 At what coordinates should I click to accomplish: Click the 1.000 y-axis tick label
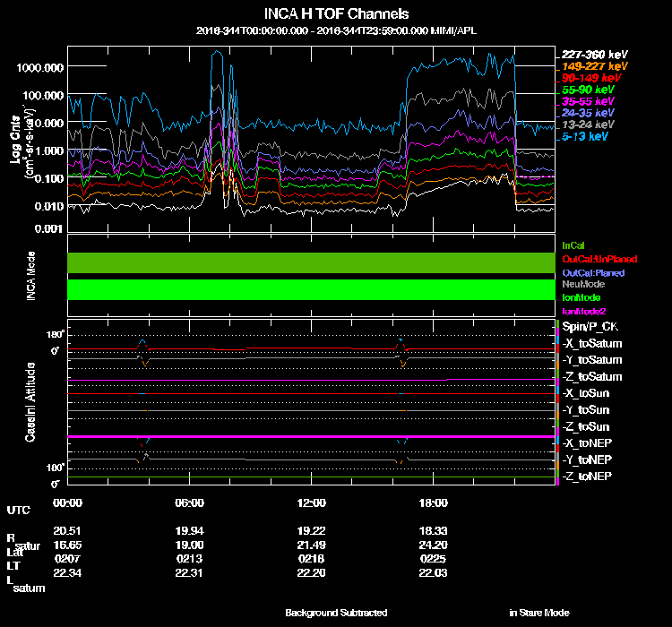[x=49, y=150]
